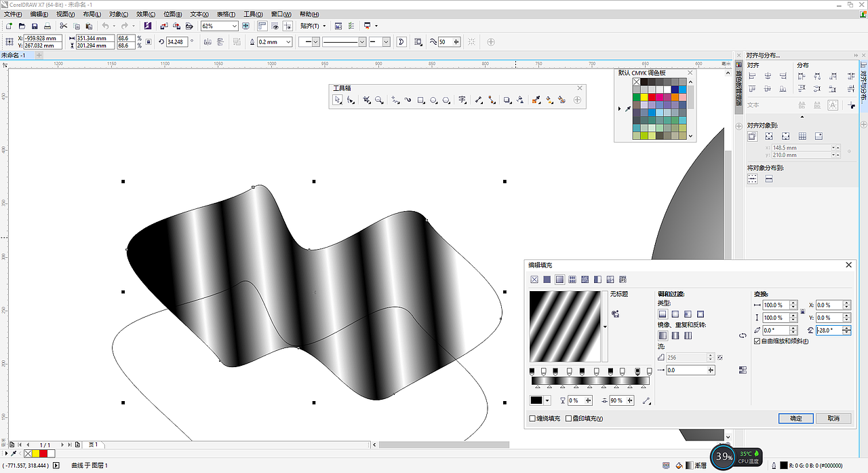
Task: Select the Smart Fill tool in the toolbox
Action: [x=562, y=100]
